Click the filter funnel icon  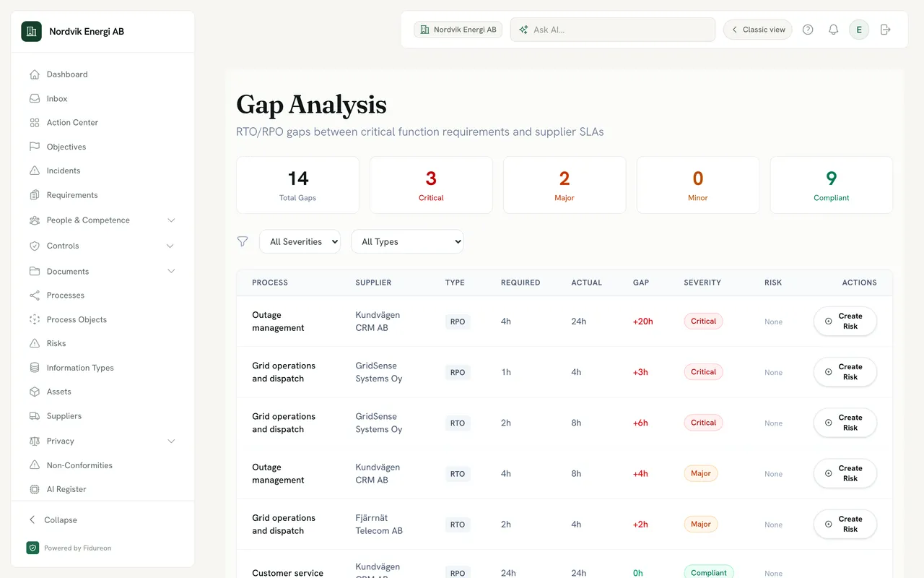tap(243, 241)
